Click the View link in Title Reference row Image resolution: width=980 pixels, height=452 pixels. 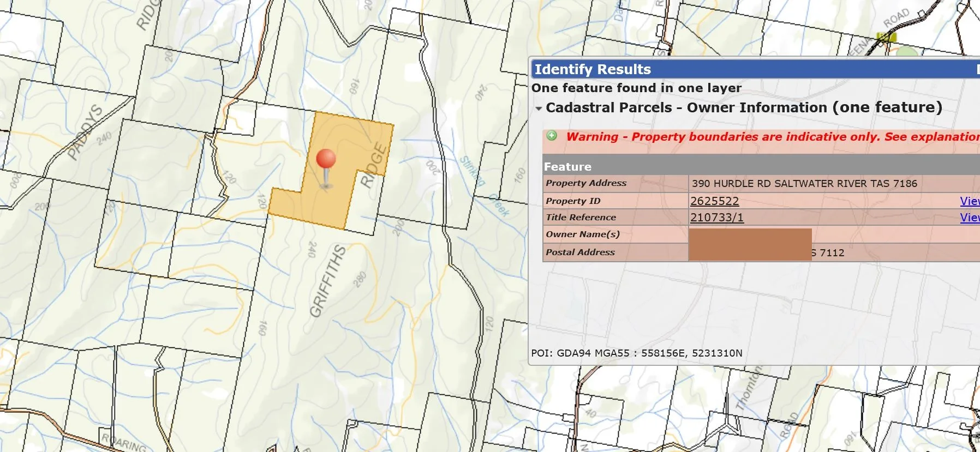970,218
